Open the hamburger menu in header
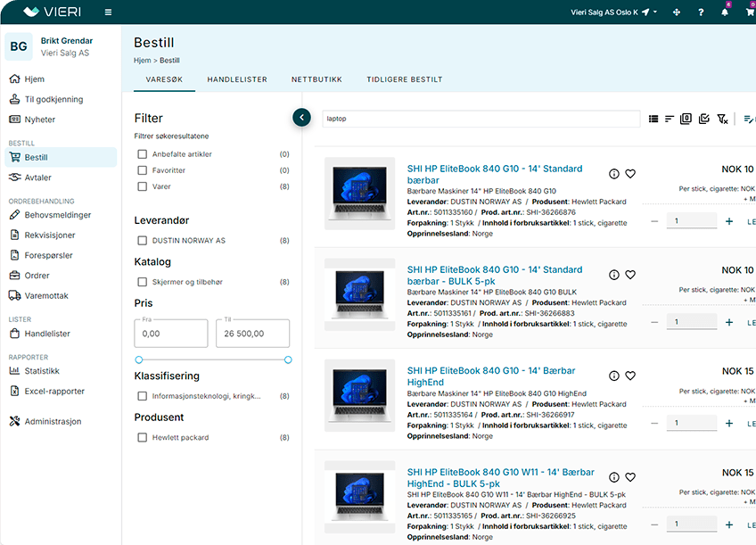The width and height of the screenshot is (756, 545). click(108, 12)
